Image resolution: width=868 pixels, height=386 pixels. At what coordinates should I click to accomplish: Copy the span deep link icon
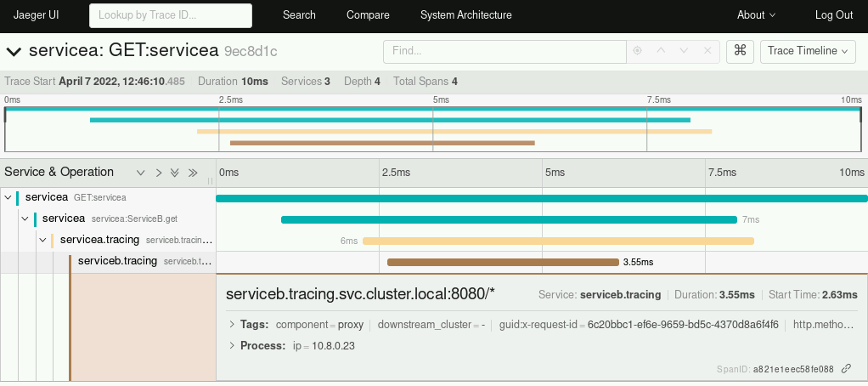click(846, 368)
